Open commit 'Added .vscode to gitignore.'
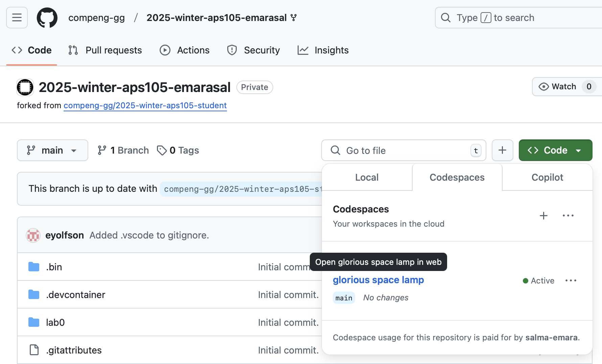 click(149, 235)
